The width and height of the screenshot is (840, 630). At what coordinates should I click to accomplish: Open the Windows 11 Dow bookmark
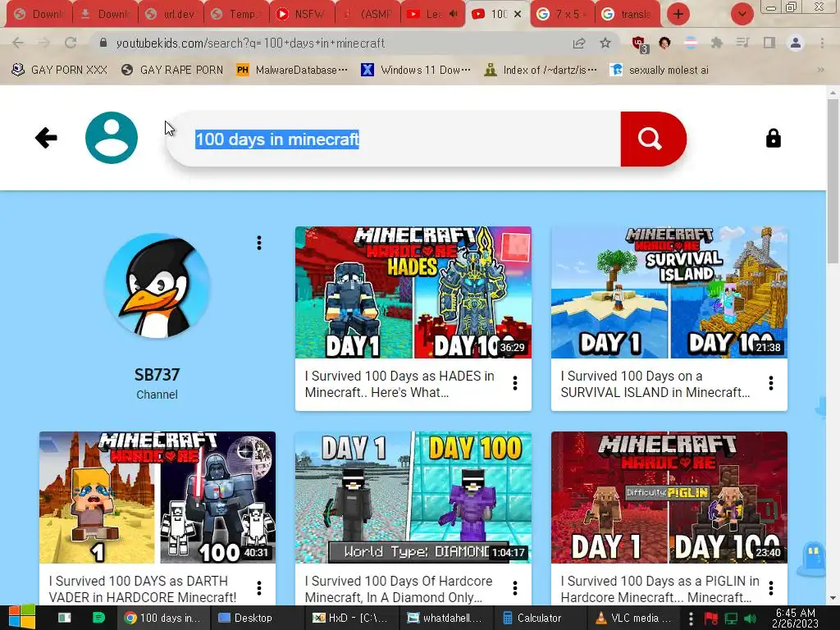click(416, 70)
